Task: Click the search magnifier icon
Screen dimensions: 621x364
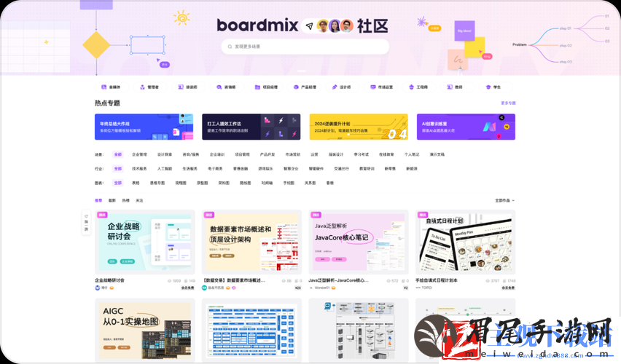Action: (230, 47)
